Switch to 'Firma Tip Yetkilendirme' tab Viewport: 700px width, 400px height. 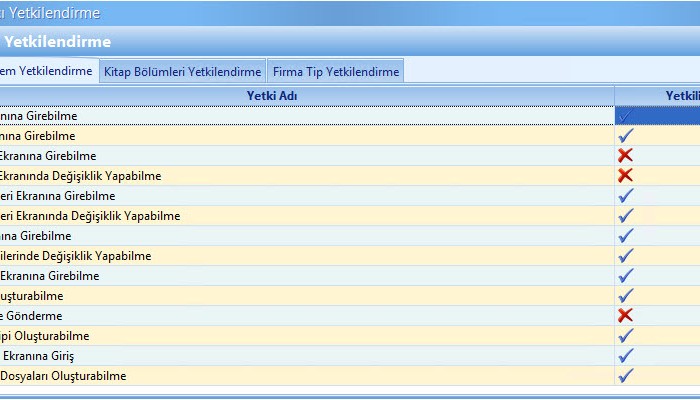tap(335, 72)
